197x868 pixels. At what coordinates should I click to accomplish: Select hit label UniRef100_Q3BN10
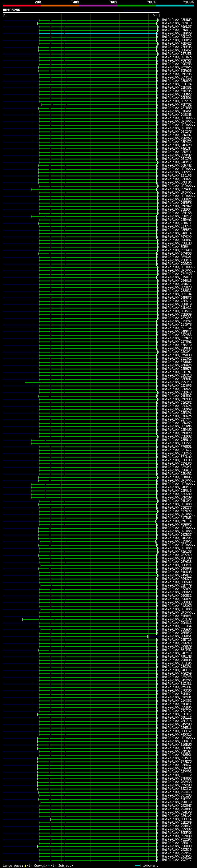(x=176, y=440)
